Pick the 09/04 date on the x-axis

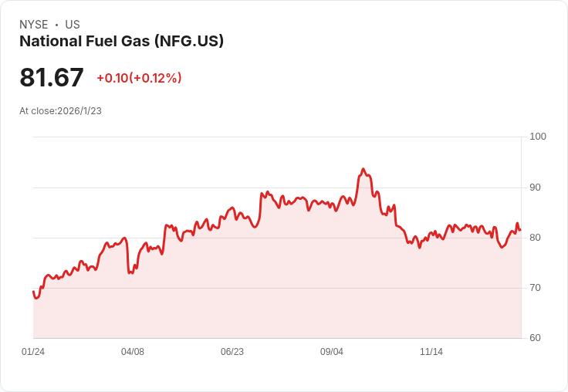(332, 352)
